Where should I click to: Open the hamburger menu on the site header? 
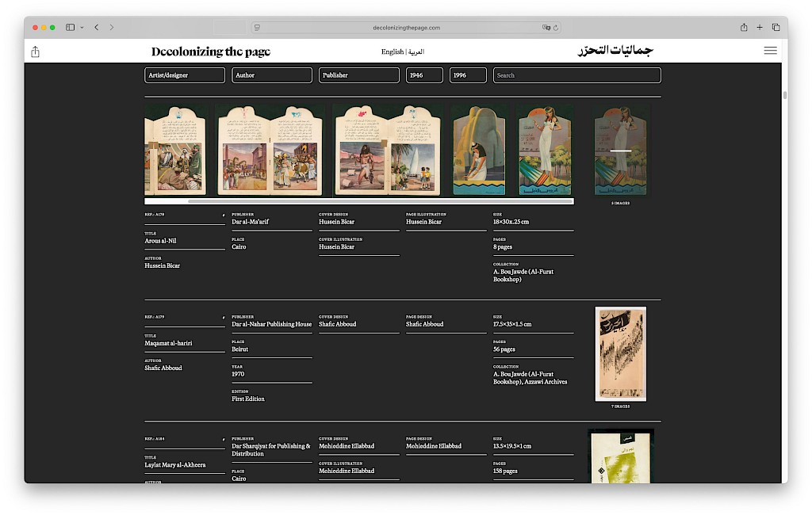point(770,51)
